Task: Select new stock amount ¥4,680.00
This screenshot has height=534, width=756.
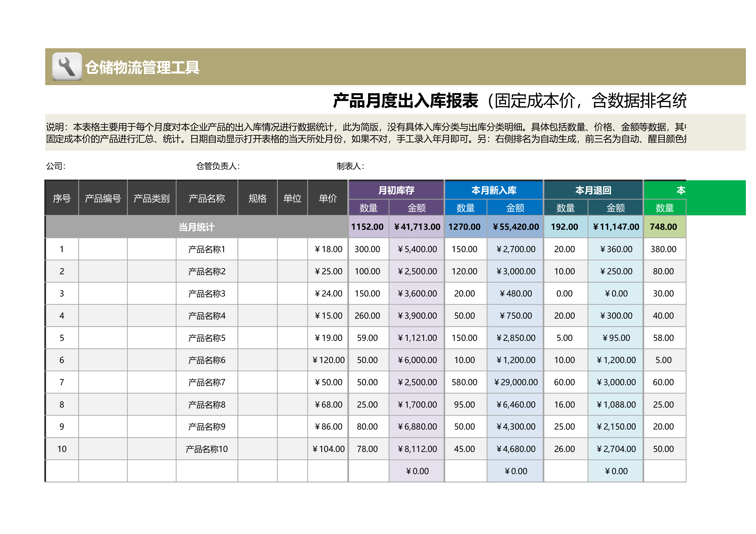Action: 516,449
